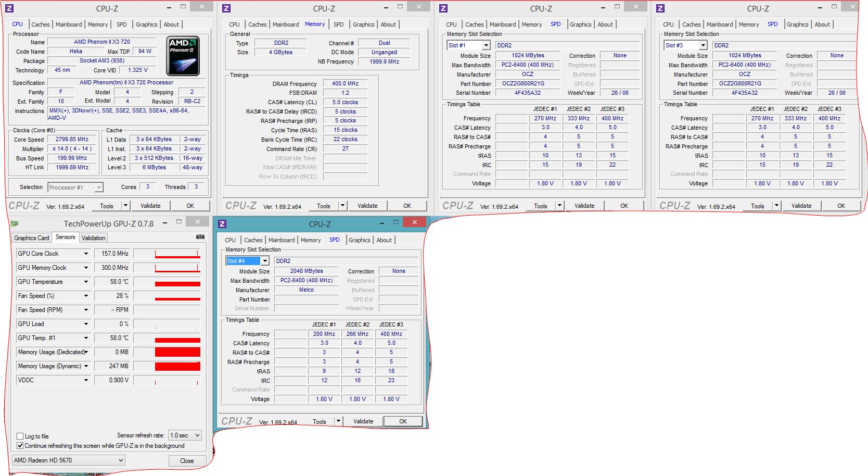Screen dimensions: 868x476
Task: Click the CPU-Z title icon in the Slot #3 window
Action: [660, 8]
